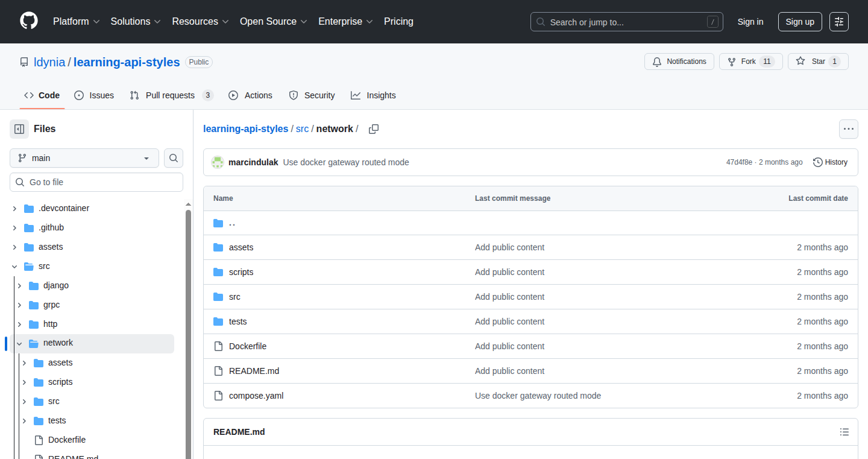Switch to the Issues tab

click(x=94, y=95)
